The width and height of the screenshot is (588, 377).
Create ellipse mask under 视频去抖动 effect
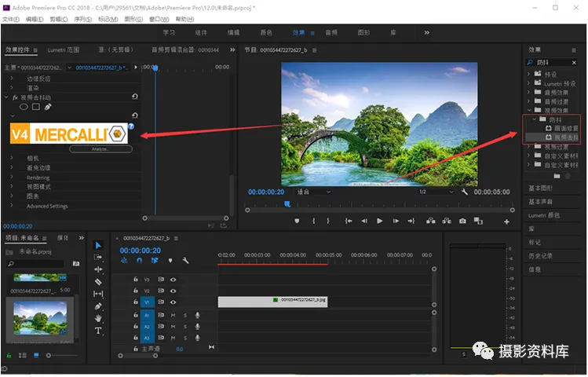tap(24, 106)
